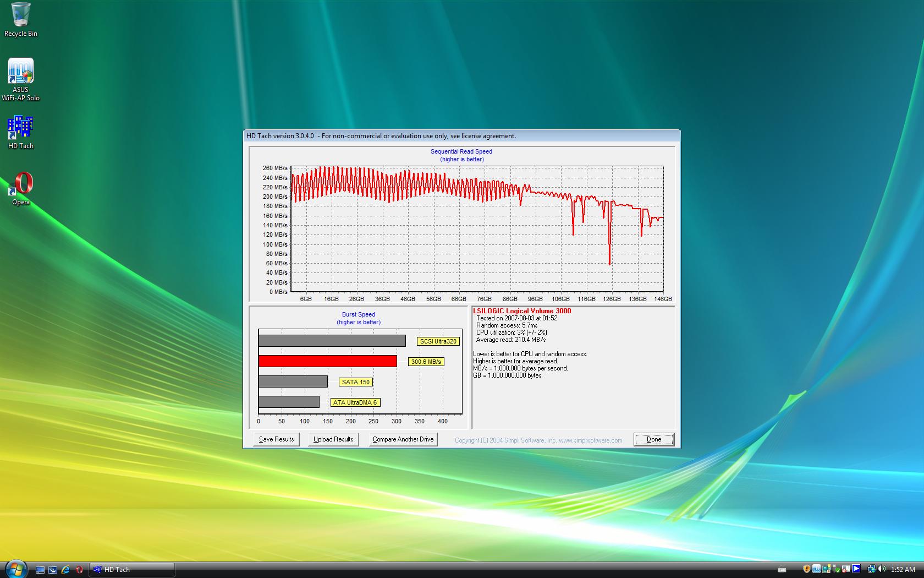This screenshot has width=924, height=578.
Task: Click the tray icon with red blocked symbol
Action: [846, 569]
